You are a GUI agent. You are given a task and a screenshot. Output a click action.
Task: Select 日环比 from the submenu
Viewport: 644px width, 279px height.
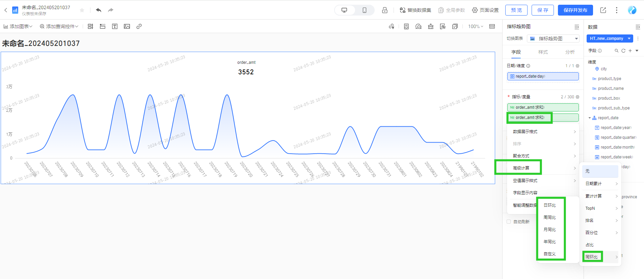(549, 205)
